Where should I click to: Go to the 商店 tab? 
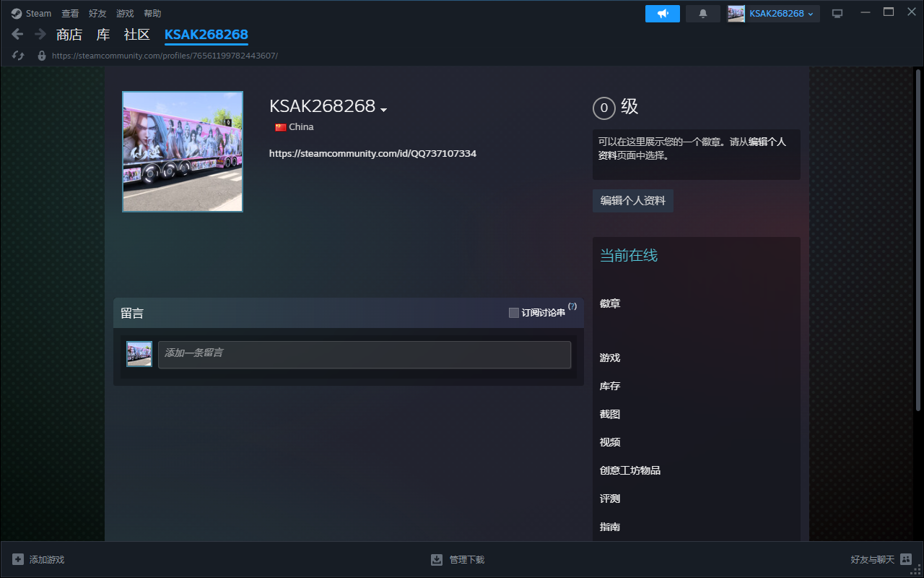69,35
